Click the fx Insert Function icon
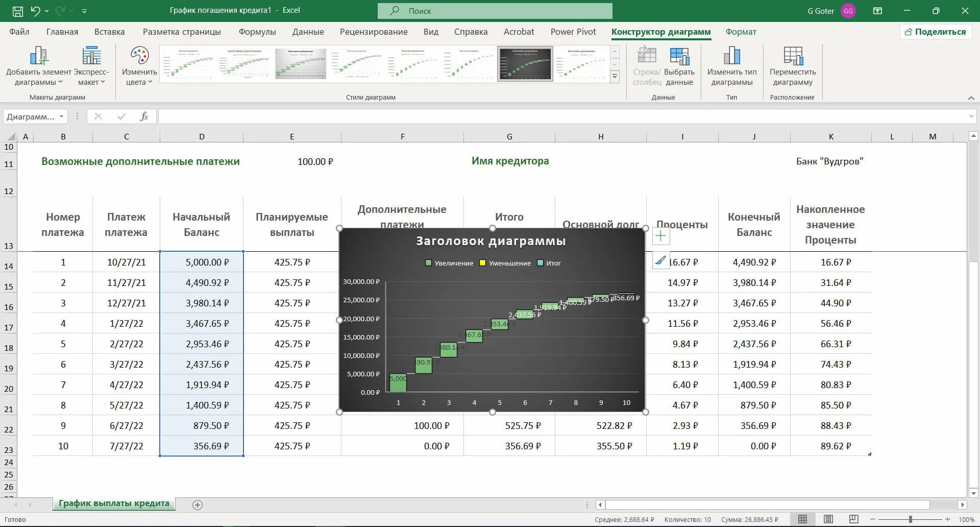The image size is (980, 527). coord(144,116)
